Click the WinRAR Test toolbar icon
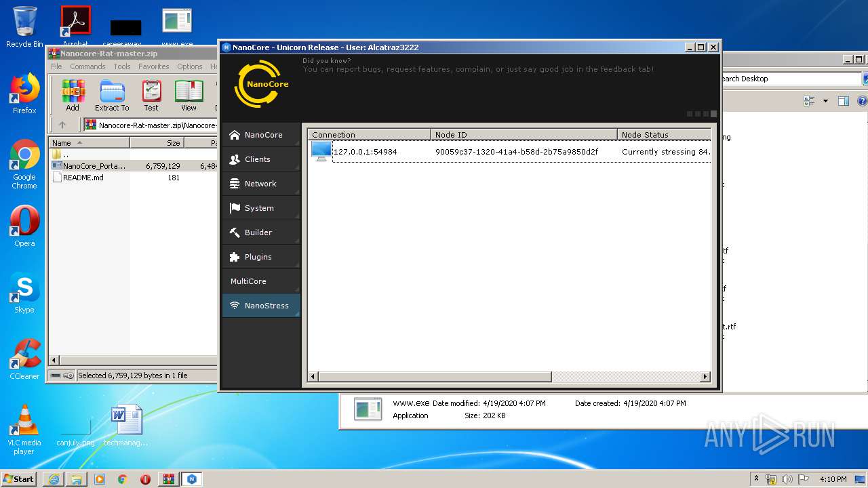This screenshot has height=488, width=868. [151, 96]
